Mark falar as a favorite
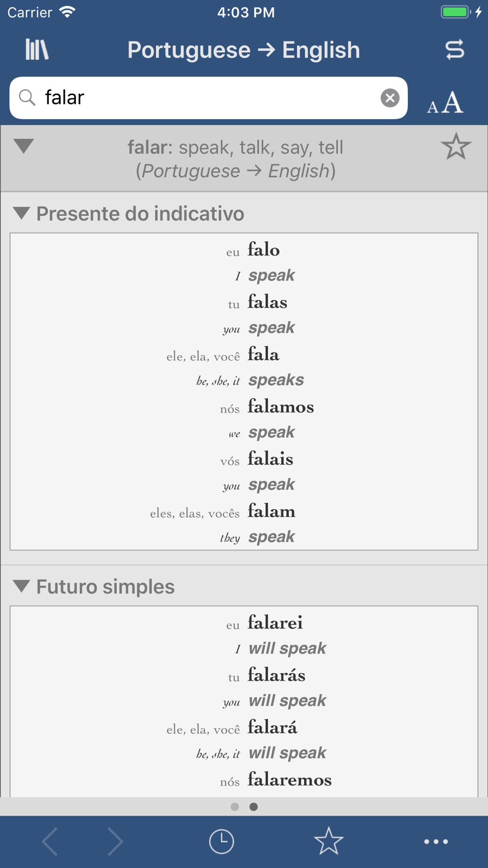 [456, 146]
